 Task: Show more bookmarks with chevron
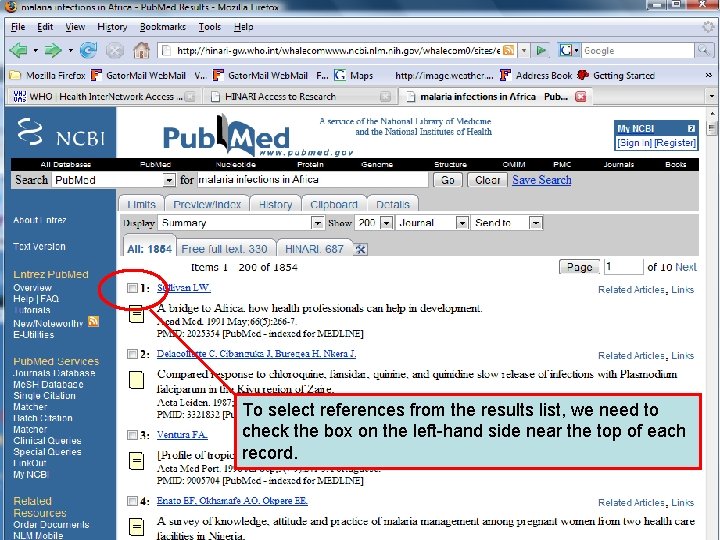coord(709,75)
